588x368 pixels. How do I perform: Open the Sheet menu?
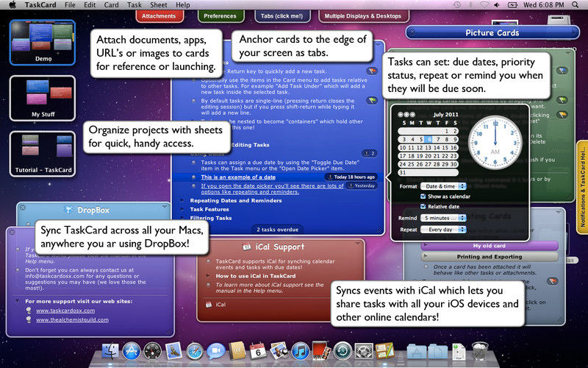159,5
